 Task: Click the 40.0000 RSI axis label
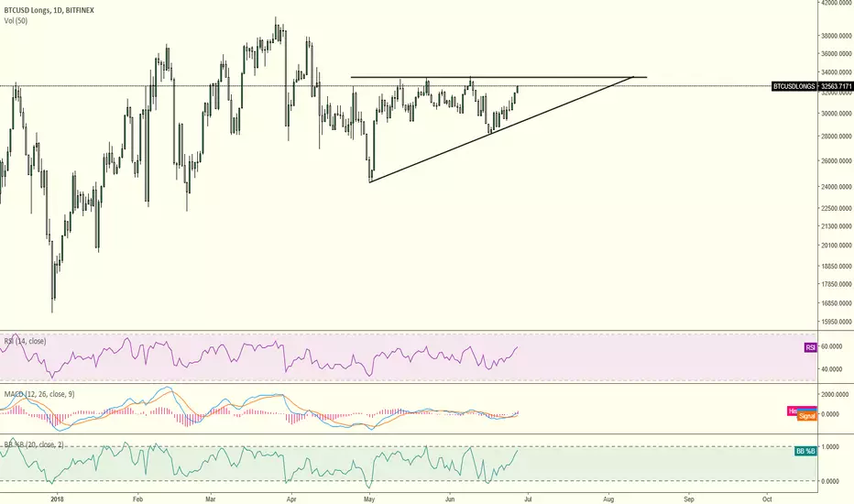click(x=831, y=369)
